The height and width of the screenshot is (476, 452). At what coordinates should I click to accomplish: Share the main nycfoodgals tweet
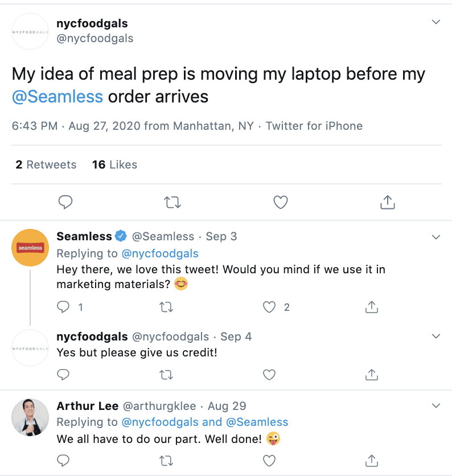[x=387, y=202]
